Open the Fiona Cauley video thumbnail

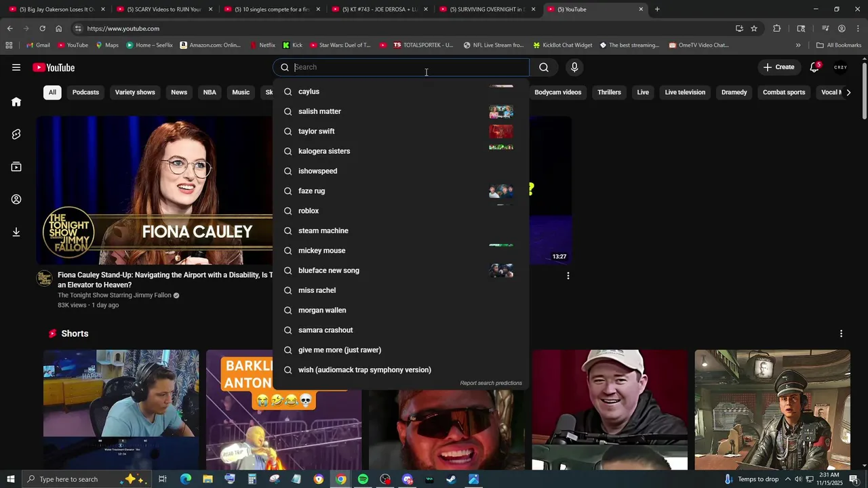coord(155,190)
